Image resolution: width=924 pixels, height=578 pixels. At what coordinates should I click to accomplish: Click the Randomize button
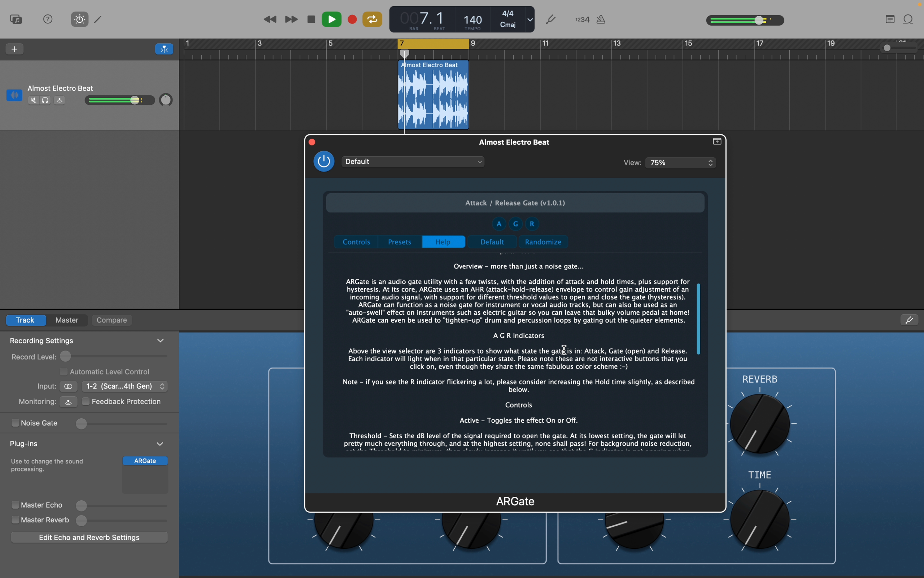543,242
